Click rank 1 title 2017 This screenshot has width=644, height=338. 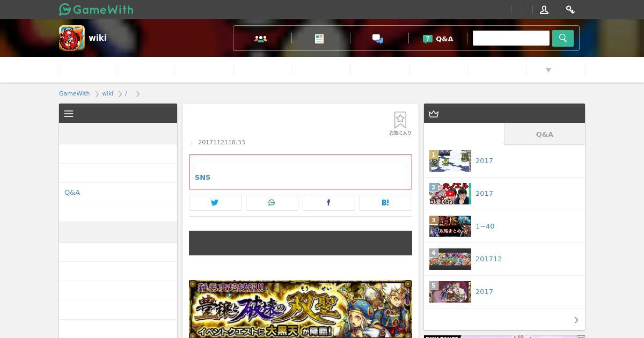tap(484, 161)
